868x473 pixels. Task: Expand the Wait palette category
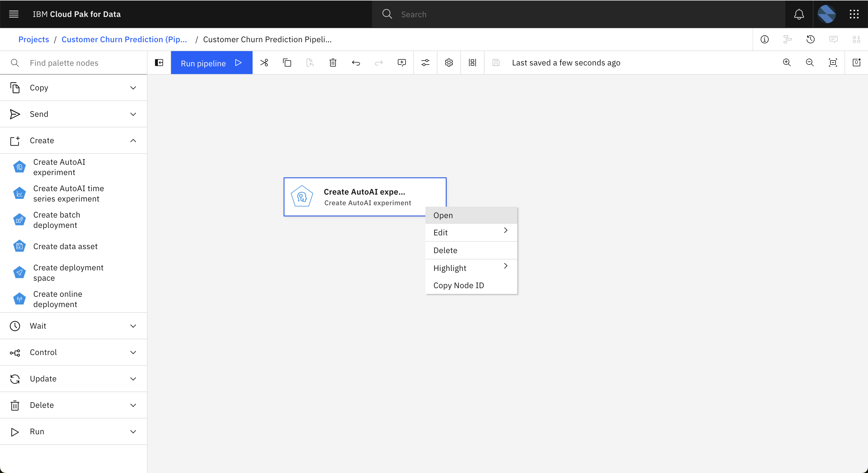coord(73,326)
